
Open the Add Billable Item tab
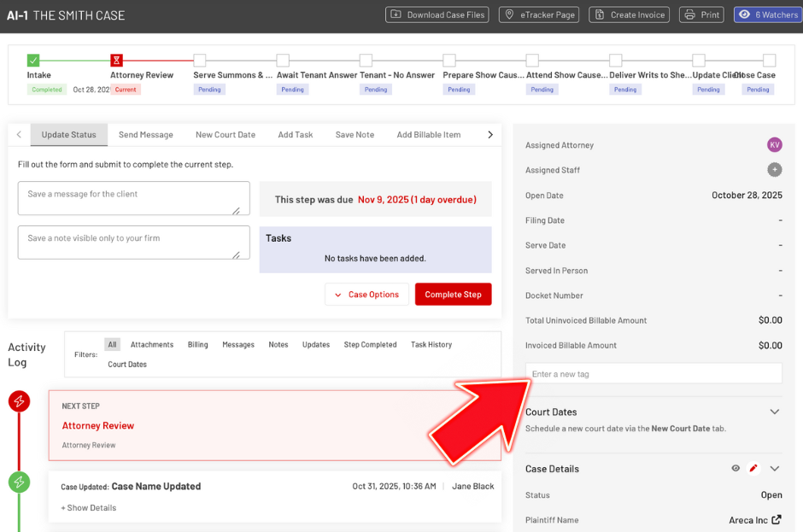428,135
